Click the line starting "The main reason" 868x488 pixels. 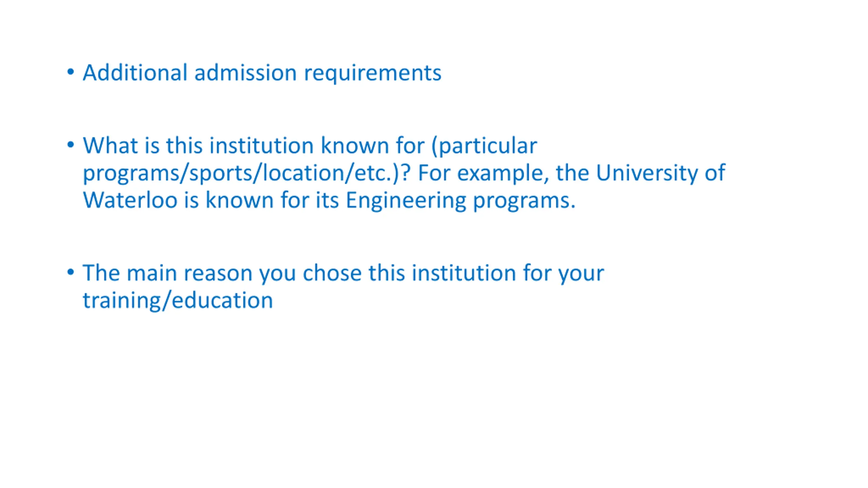[x=343, y=273]
